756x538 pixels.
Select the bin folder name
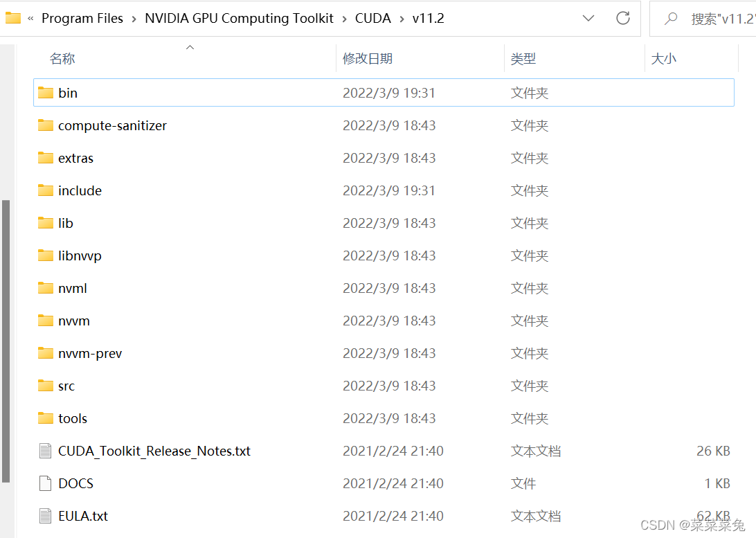68,93
